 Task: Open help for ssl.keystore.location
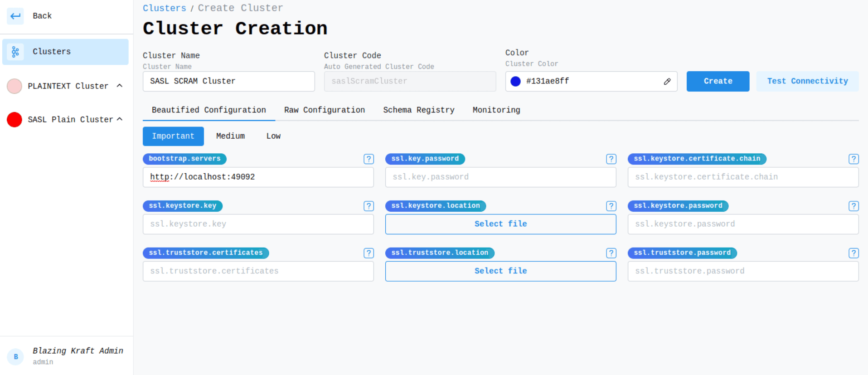(x=611, y=206)
